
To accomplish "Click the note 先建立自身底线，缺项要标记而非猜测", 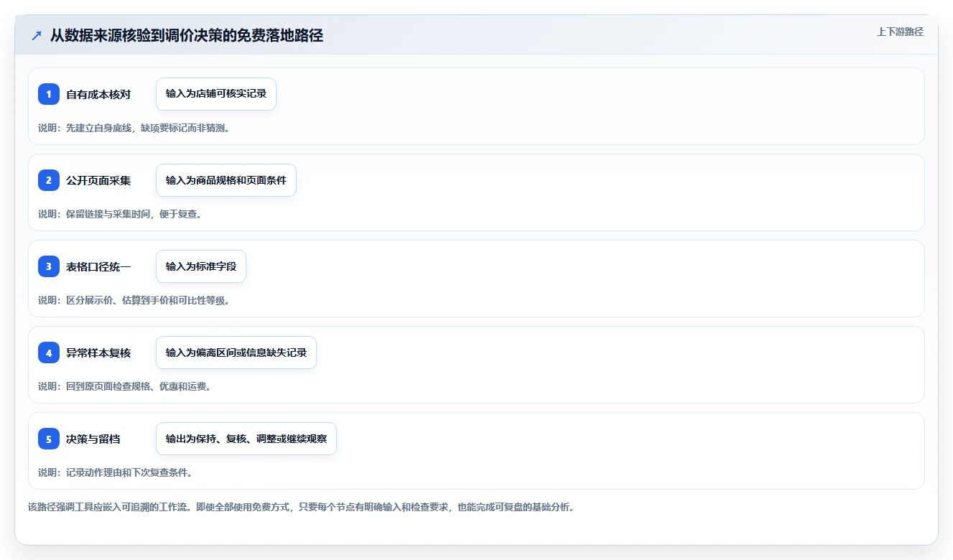I will pyautogui.click(x=134, y=128).
